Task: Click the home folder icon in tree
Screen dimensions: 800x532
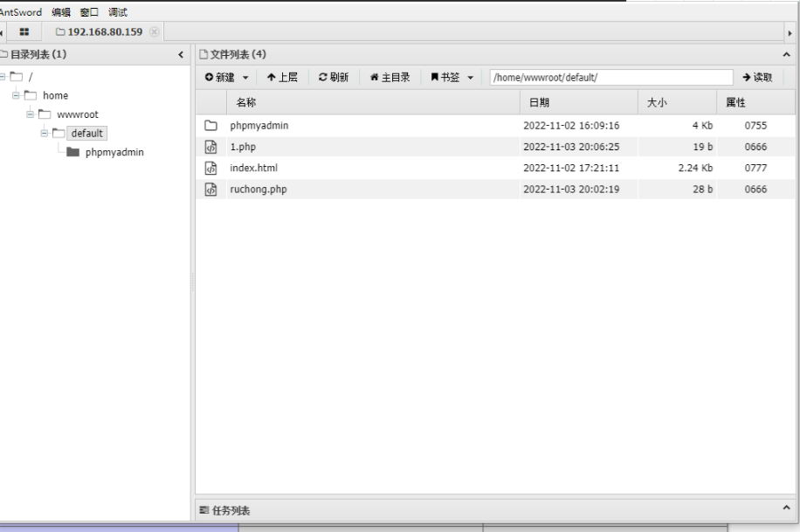Action: tap(31, 95)
